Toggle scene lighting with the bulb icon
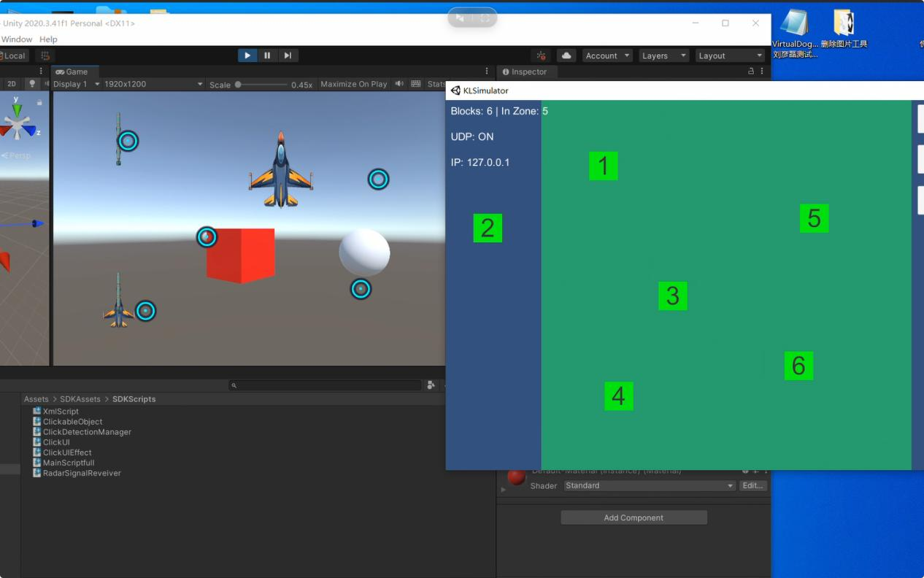This screenshot has width=924, height=578. (x=31, y=83)
